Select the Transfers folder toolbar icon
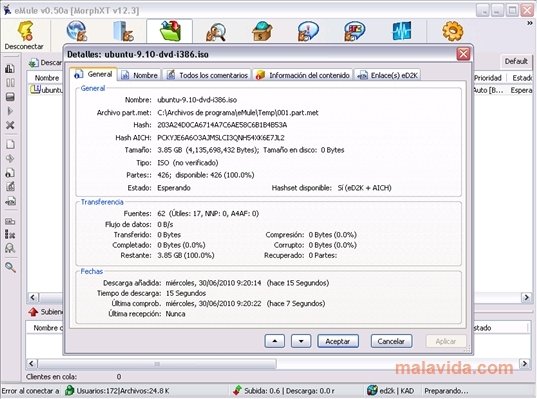Viewport: 537px width, 399px height. pos(170,31)
